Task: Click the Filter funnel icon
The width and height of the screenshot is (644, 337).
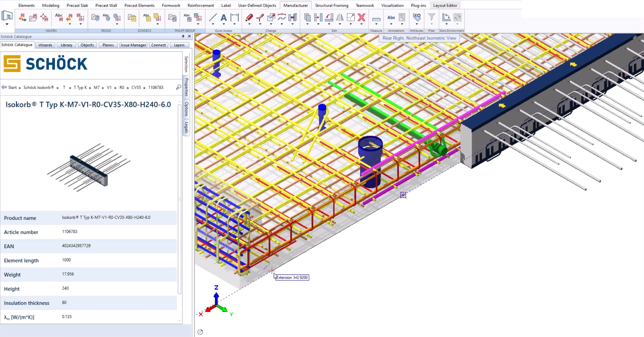Action: (431, 17)
